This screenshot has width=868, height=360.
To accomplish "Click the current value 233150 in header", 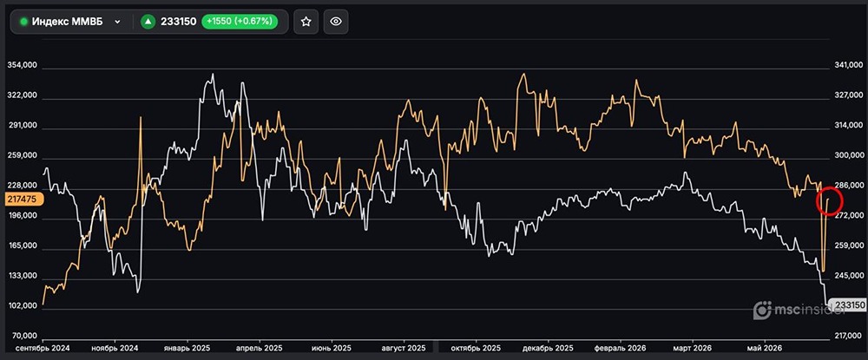I will click(178, 22).
